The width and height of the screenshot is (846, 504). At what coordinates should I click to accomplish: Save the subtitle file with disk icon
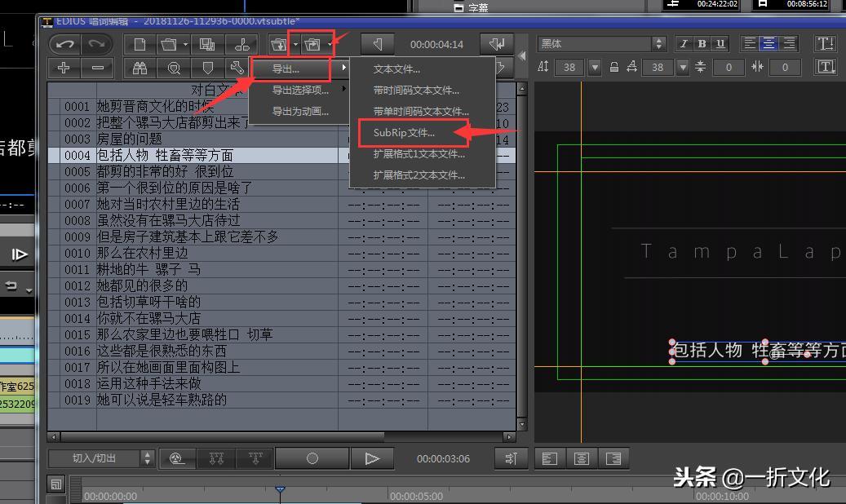tap(207, 44)
